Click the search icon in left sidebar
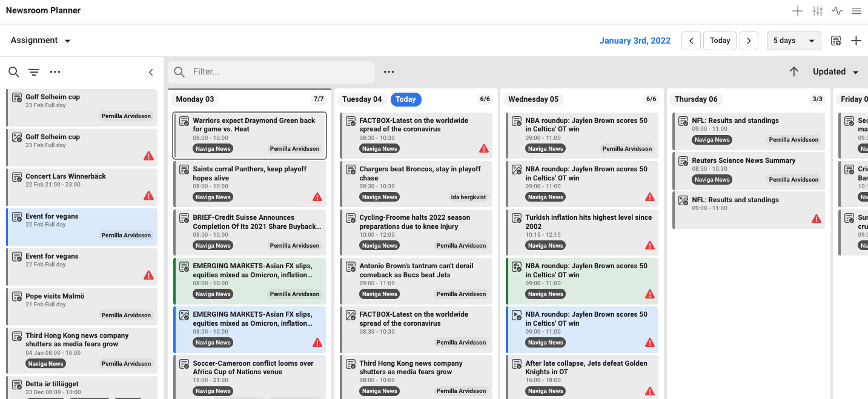This screenshot has height=399, width=868. (x=13, y=72)
